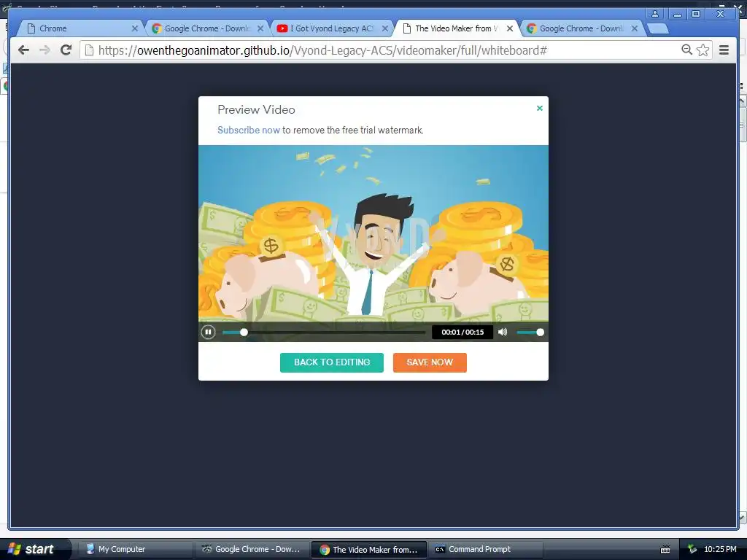
Task: Click the Subscribe now link
Action: coord(249,130)
